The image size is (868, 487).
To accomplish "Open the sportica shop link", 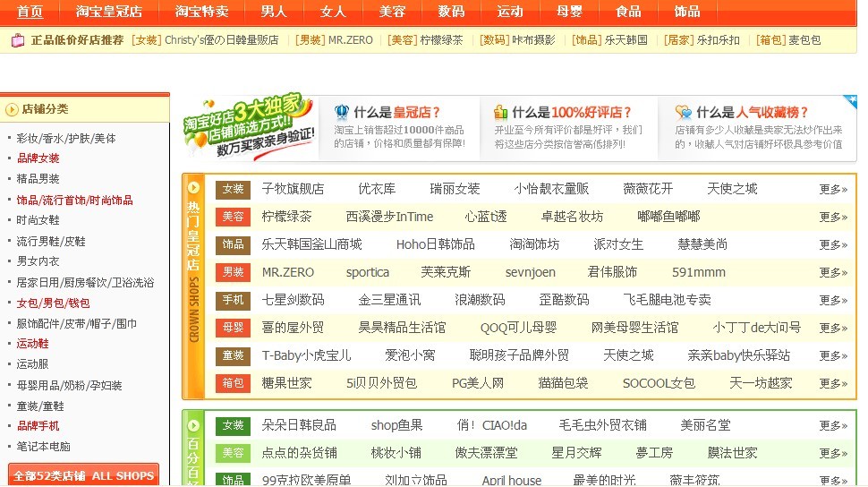I will click(x=368, y=272).
